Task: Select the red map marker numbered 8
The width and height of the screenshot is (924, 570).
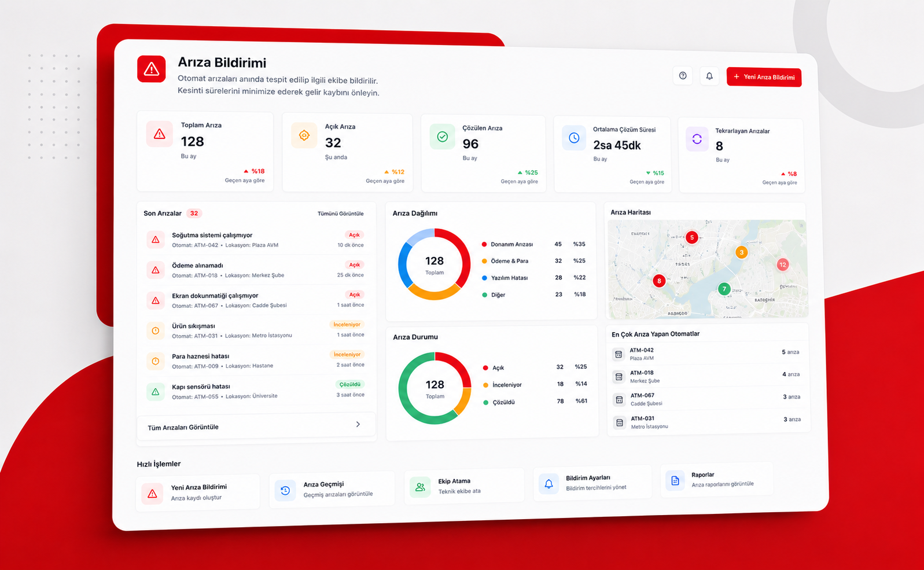Action: (659, 281)
